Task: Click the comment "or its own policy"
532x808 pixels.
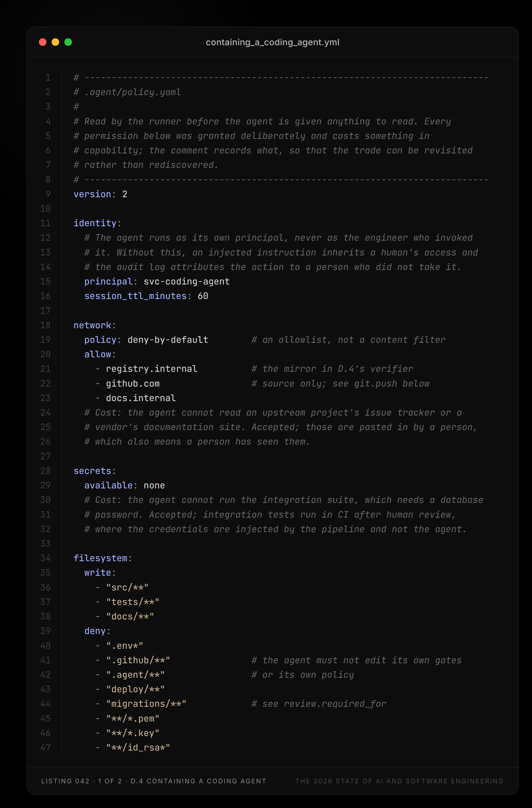Action: [308, 675]
